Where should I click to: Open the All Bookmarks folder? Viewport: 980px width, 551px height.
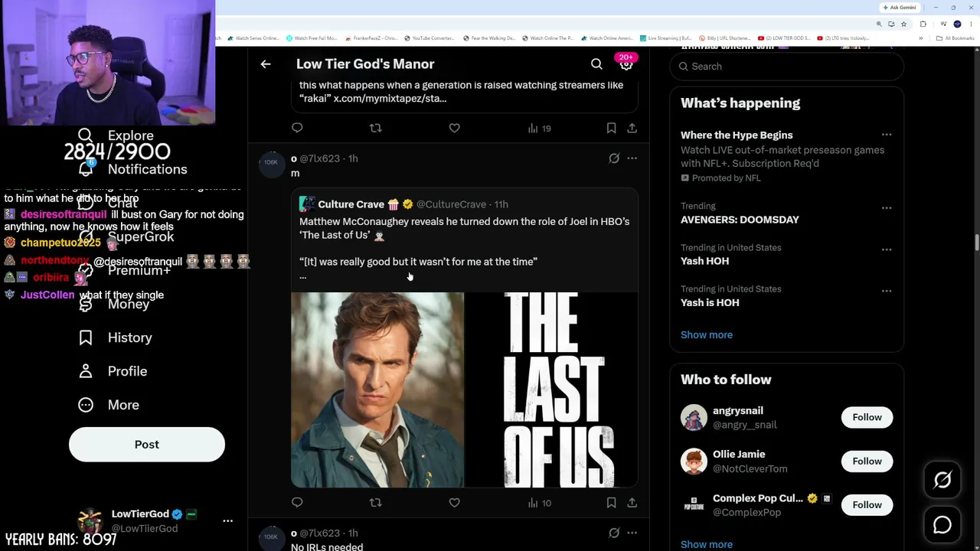955,38
